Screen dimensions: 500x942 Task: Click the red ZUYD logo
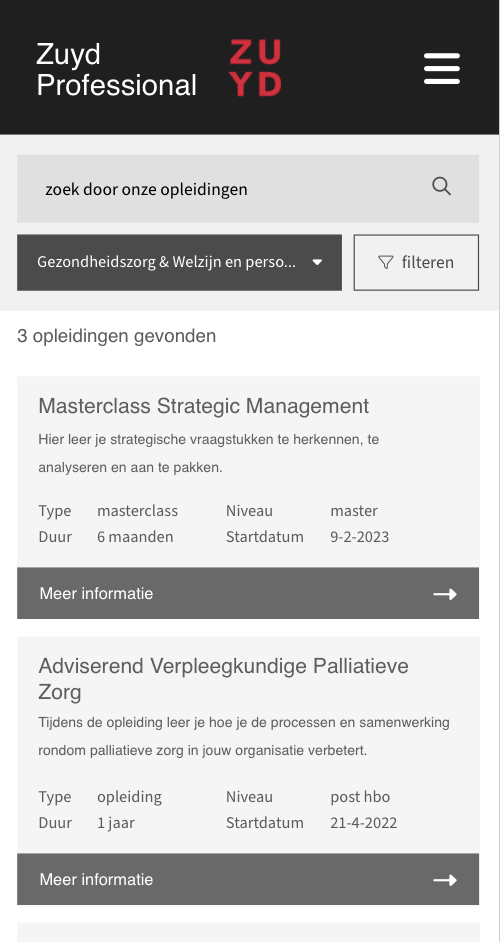click(255, 68)
